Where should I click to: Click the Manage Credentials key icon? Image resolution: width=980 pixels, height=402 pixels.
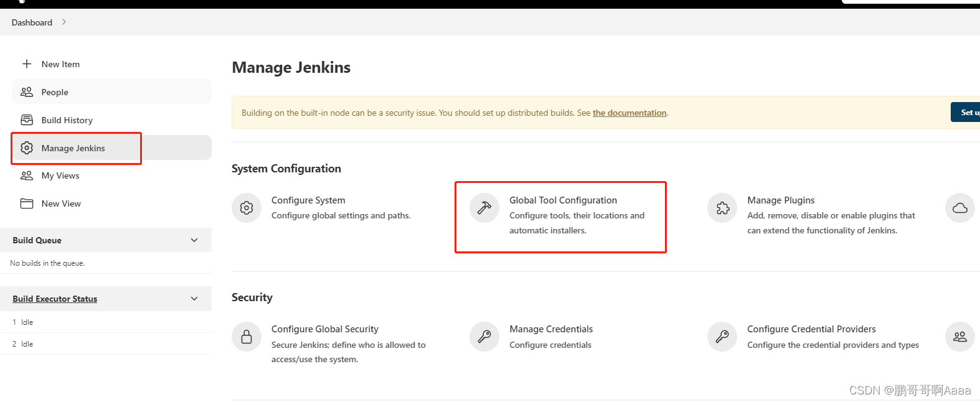[x=484, y=337]
